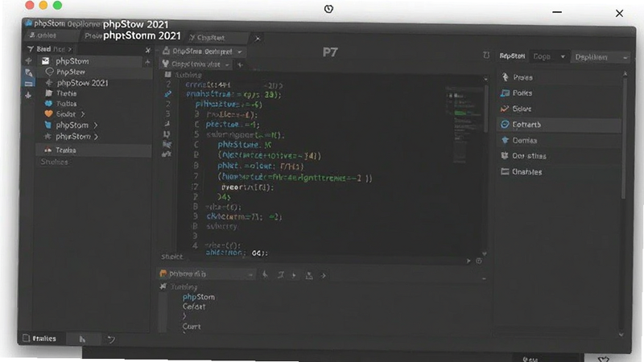Select the phpStom entry in the bottom panel
The height and width of the screenshot is (362, 644).
point(199,297)
